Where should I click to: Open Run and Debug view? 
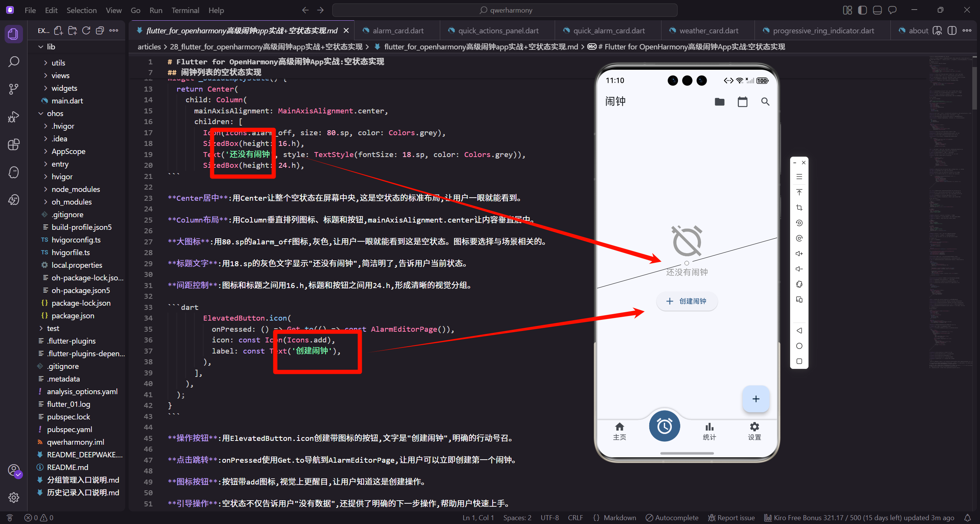click(x=13, y=117)
